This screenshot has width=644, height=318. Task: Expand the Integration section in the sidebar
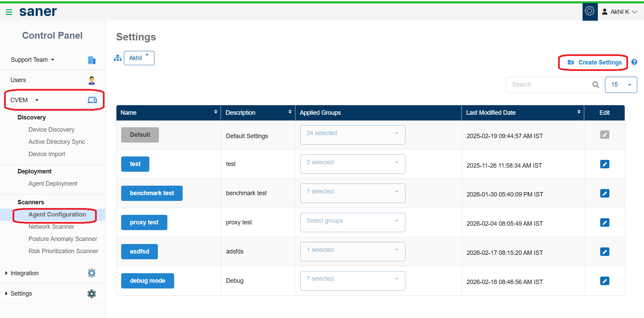[x=24, y=273]
